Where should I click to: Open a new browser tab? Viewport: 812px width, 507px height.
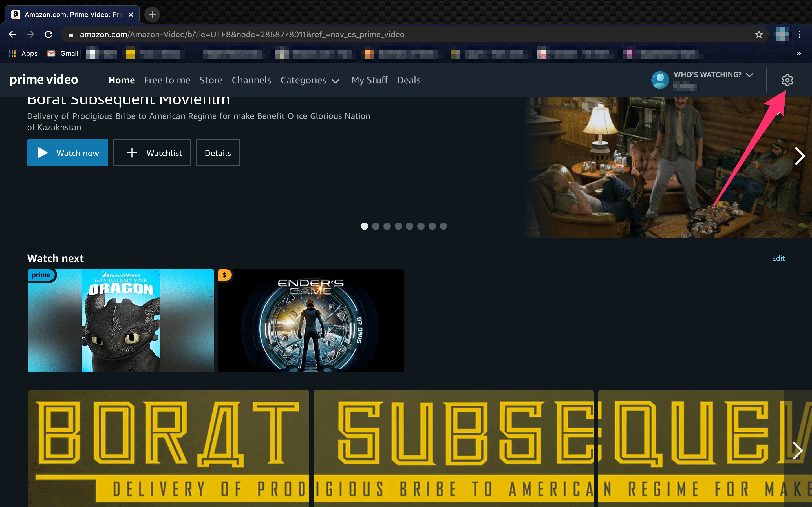pyautogui.click(x=152, y=15)
